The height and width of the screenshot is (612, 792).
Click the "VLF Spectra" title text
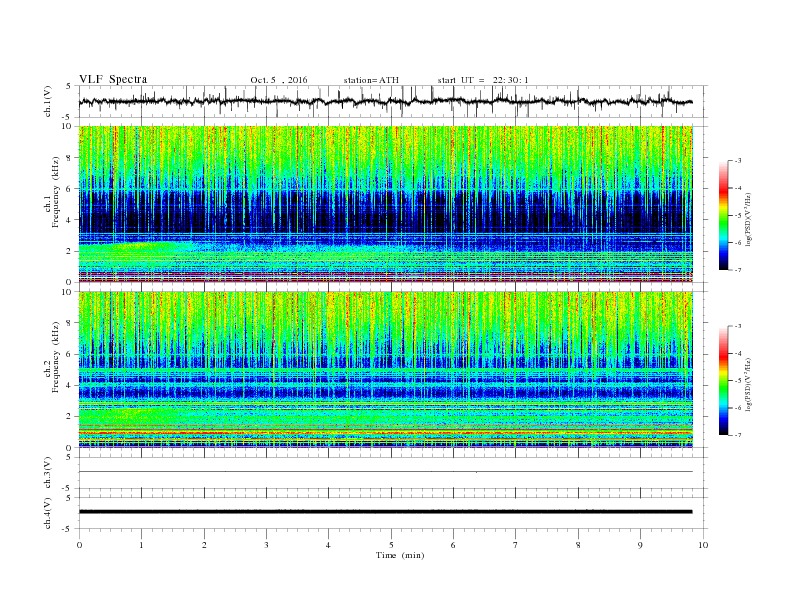tap(113, 79)
